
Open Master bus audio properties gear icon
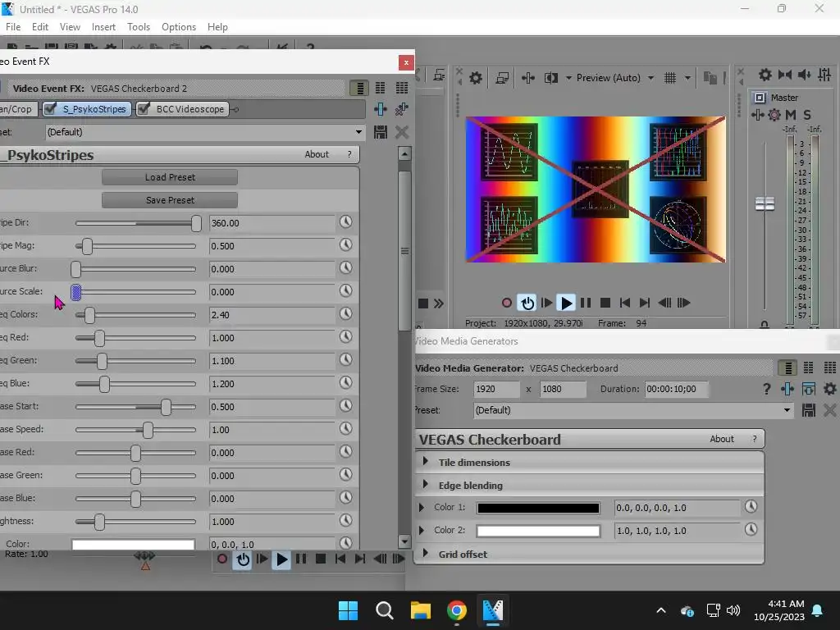tap(765, 75)
